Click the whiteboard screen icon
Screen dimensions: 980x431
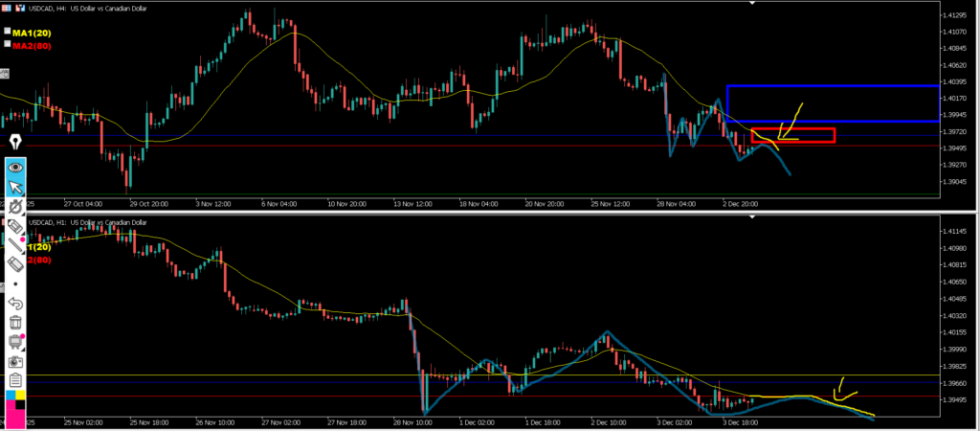coord(15,342)
